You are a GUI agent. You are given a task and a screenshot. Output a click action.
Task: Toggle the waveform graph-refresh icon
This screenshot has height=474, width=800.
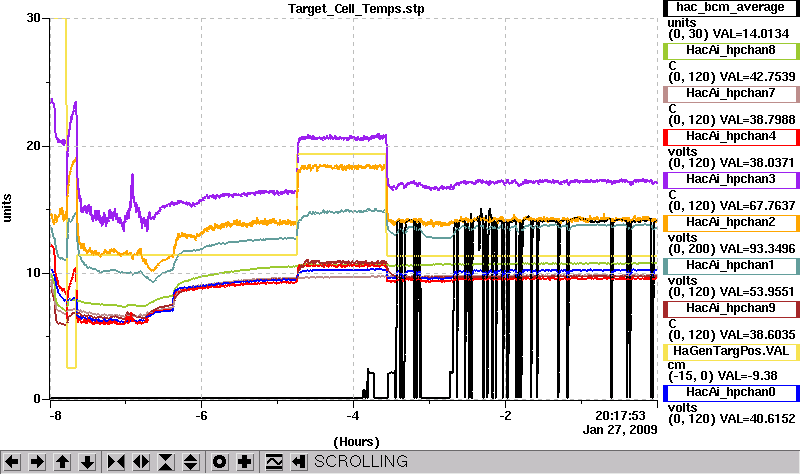274,462
